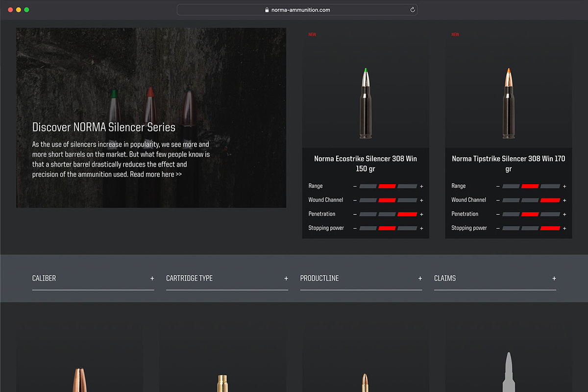Viewport: 588px width, 392px height.
Task: Click the Ecostrike 'Wound Channel' label
Action: (326, 200)
